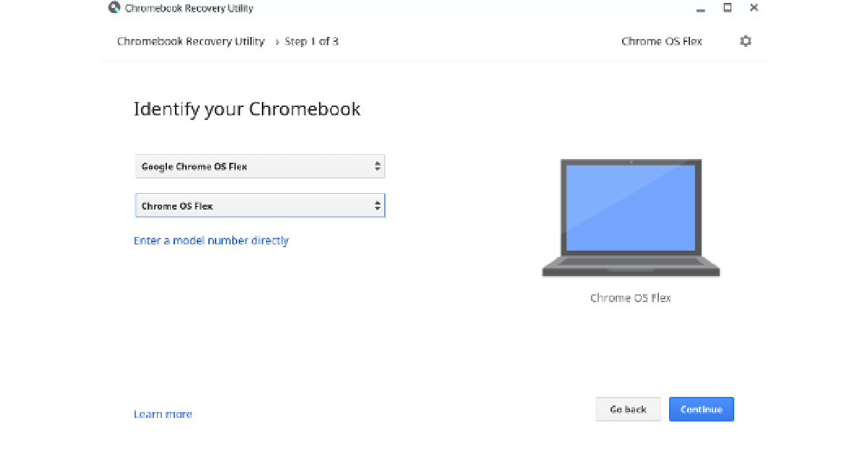Open the Learn more link
Viewport: 868px width, 454px height.
(x=163, y=414)
